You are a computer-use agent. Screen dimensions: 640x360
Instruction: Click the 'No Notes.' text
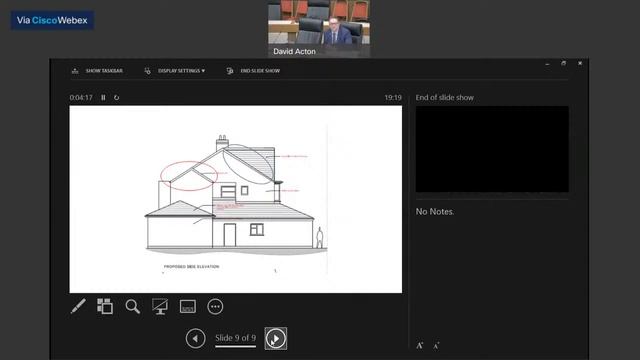[435, 211]
